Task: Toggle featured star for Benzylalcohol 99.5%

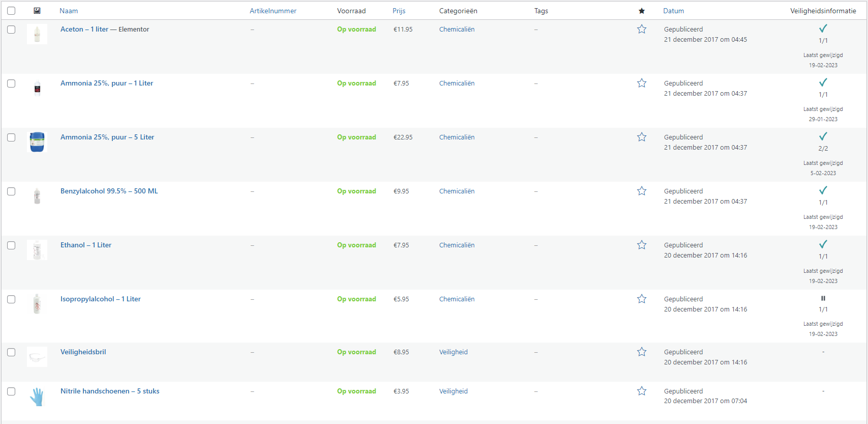Action: (x=642, y=191)
